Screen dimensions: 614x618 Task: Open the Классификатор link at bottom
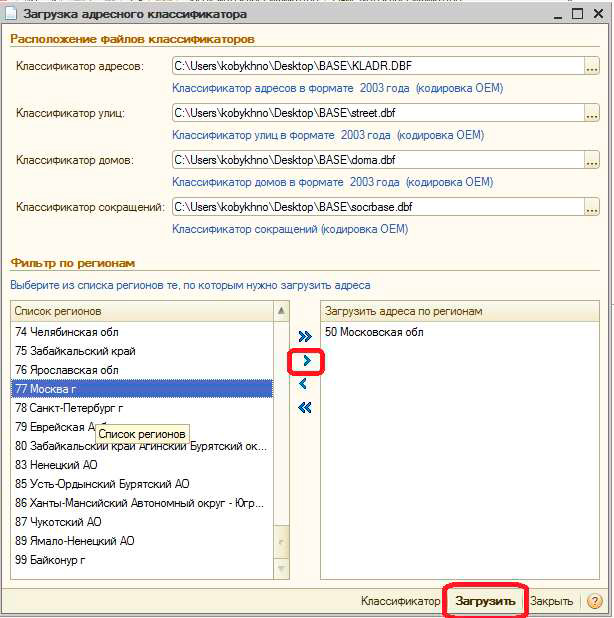click(x=400, y=601)
